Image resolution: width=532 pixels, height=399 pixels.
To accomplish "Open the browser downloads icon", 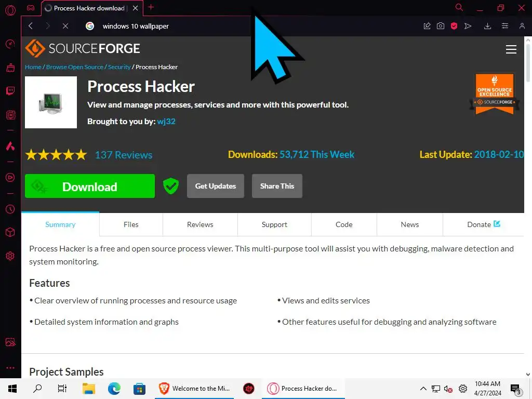I will pos(487,26).
